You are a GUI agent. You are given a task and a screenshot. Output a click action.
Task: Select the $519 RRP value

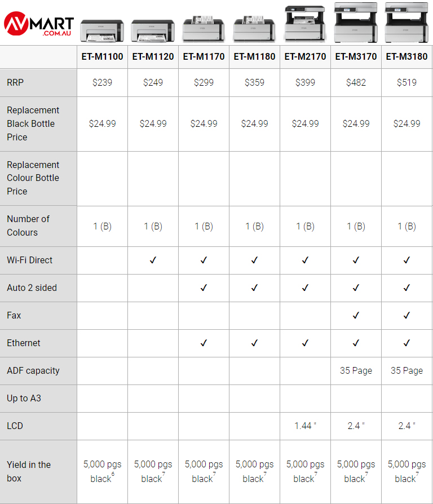[x=407, y=82]
